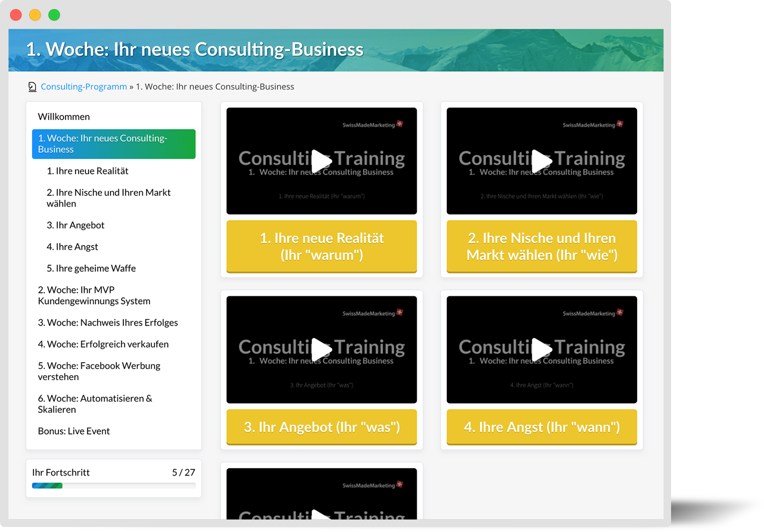Play the Ihr Angebot training video

coord(321,349)
